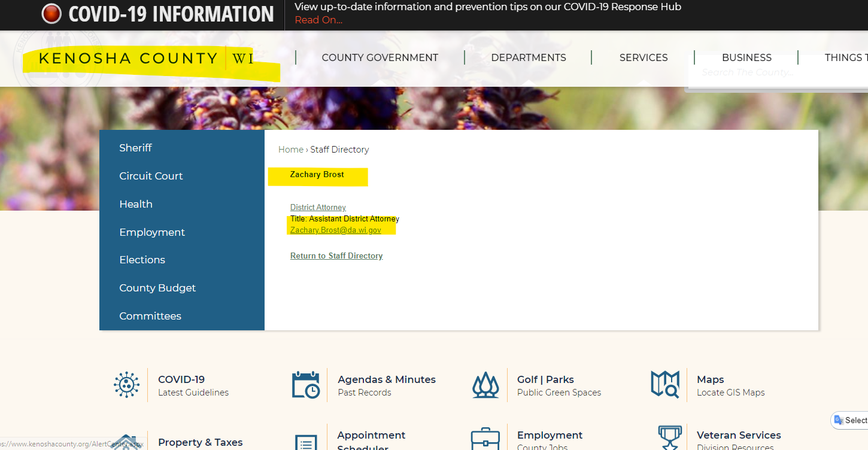Open the Services menu
The image size is (868, 450).
coord(644,57)
